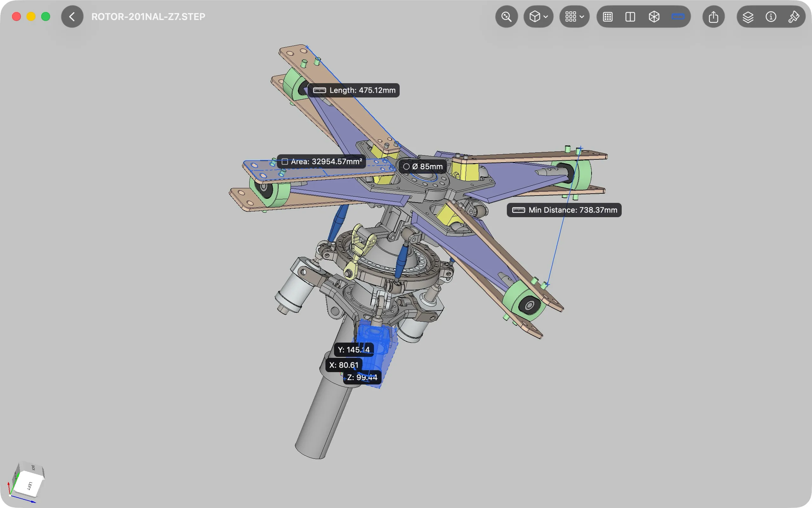
Task: Open the grid display mode dropdown
Action: click(x=574, y=17)
